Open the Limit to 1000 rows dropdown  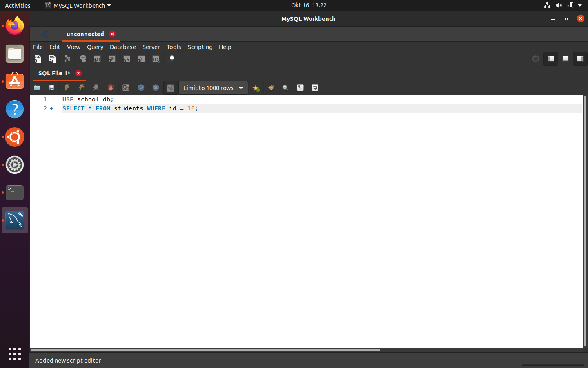[x=213, y=88]
